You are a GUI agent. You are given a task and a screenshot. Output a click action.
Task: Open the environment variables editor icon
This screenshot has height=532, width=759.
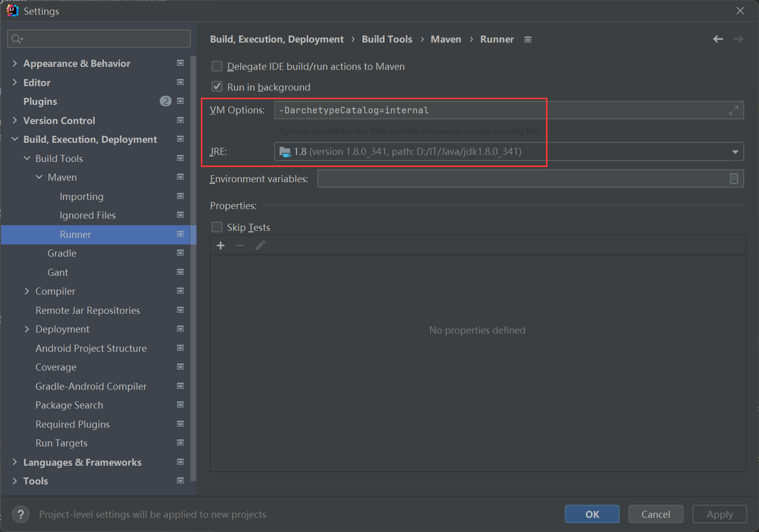click(734, 179)
